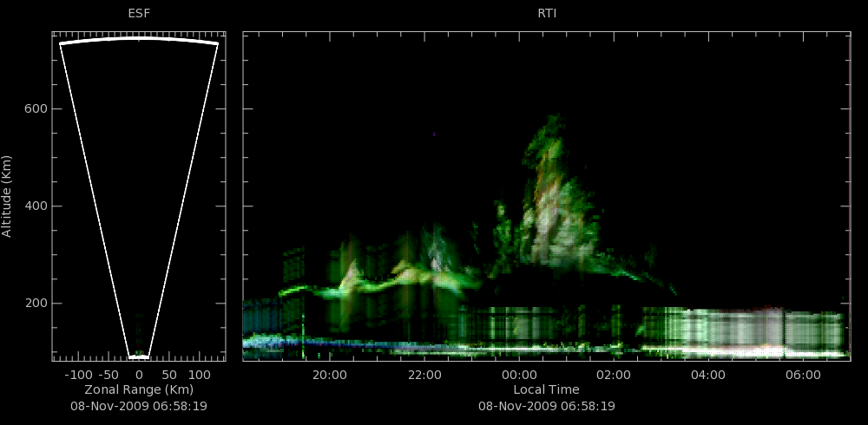
Task: Click the 600 altitude tick label
Action: [x=36, y=109]
